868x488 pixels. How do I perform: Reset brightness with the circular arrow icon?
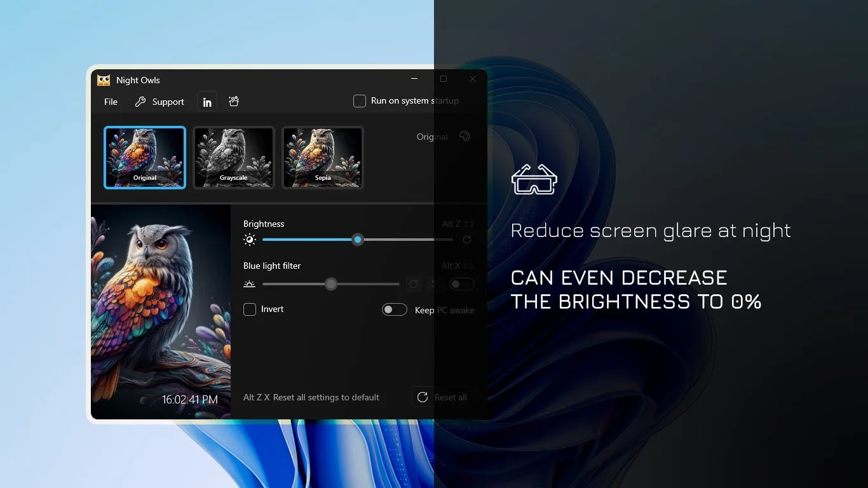click(x=467, y=240)
